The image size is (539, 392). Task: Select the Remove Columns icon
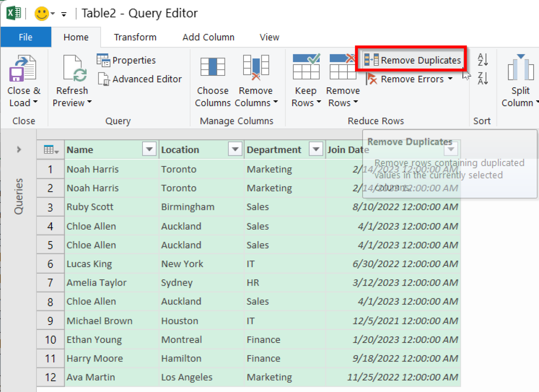(x=256, y=67)
